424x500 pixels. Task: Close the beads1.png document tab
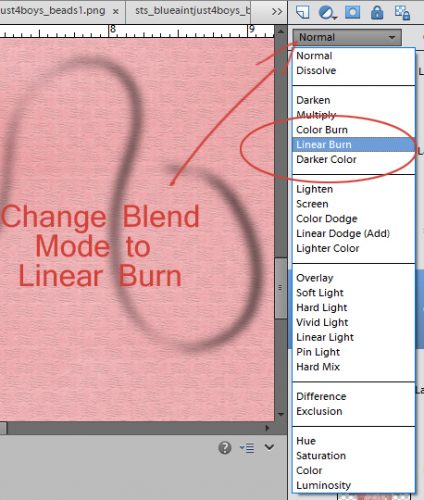[x=116, y=12]
